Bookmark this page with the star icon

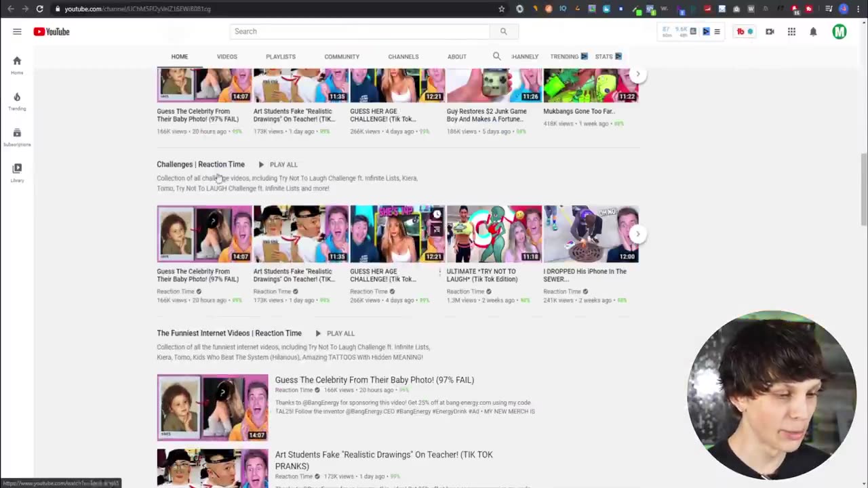pos(501,9)
